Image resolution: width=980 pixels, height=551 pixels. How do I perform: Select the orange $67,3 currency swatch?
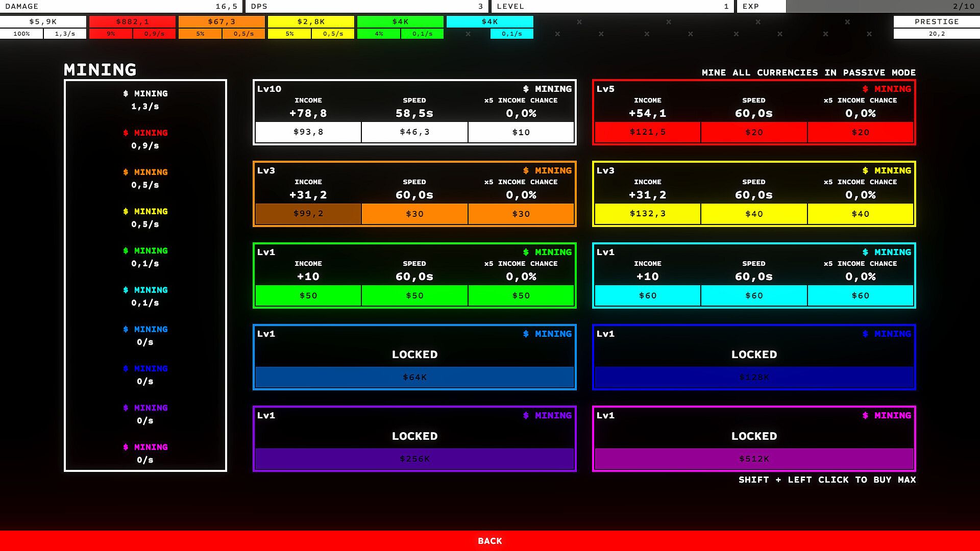(x=222, y=21)
